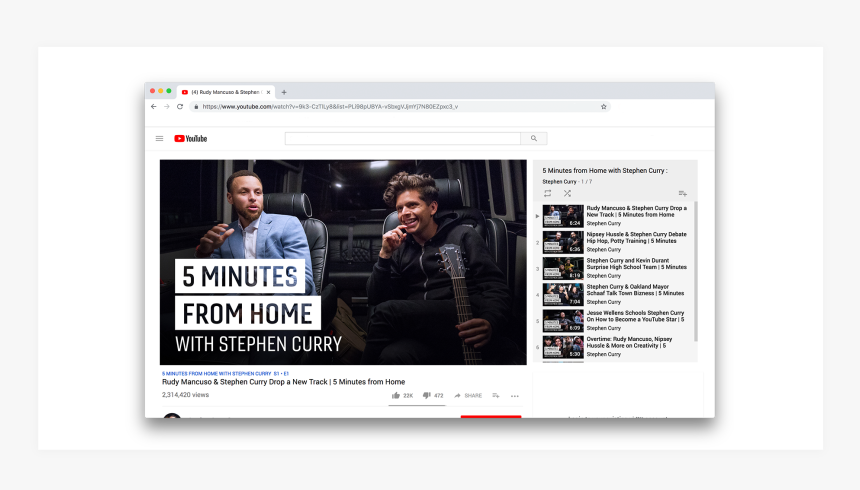
Task: Open the channel avatar below the video
Action: coord(172,415)
